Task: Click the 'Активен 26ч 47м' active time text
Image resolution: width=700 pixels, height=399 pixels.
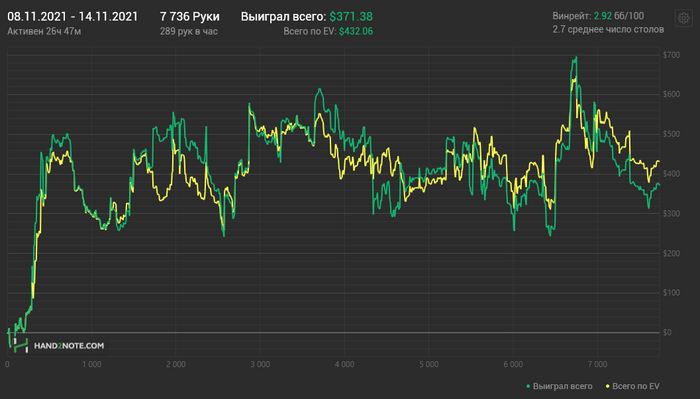Action: (44, 31)
